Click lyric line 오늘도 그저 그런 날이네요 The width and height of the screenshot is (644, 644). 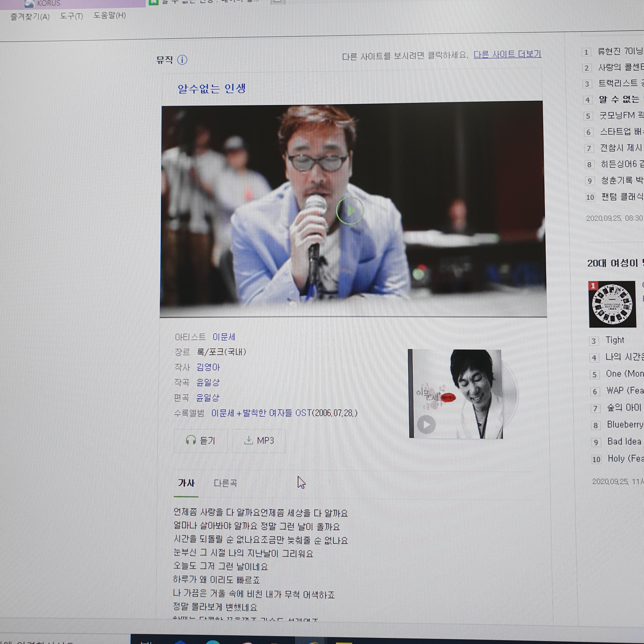click(220, 566)
